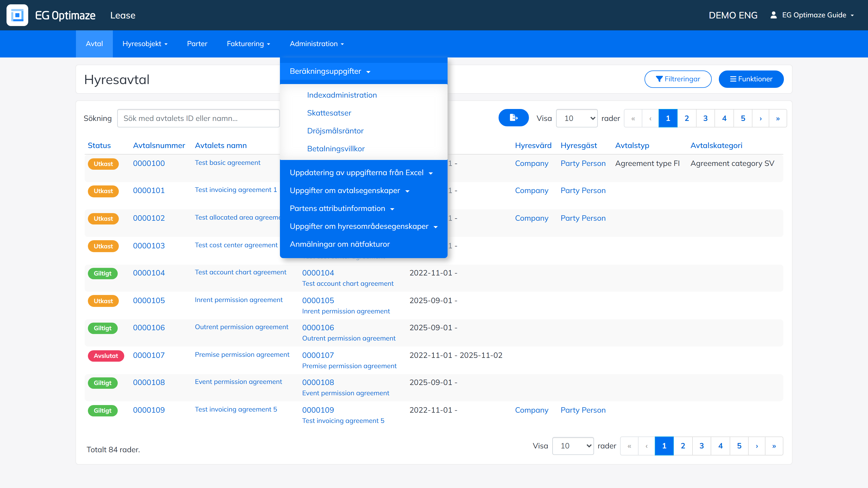Open Skattesatser

329,113
